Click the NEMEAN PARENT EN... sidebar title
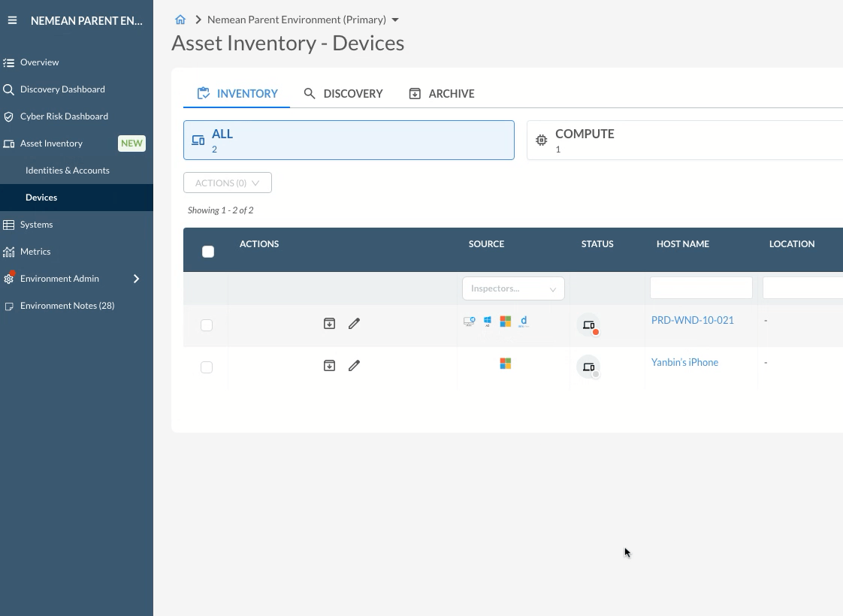 coord(86,21)
